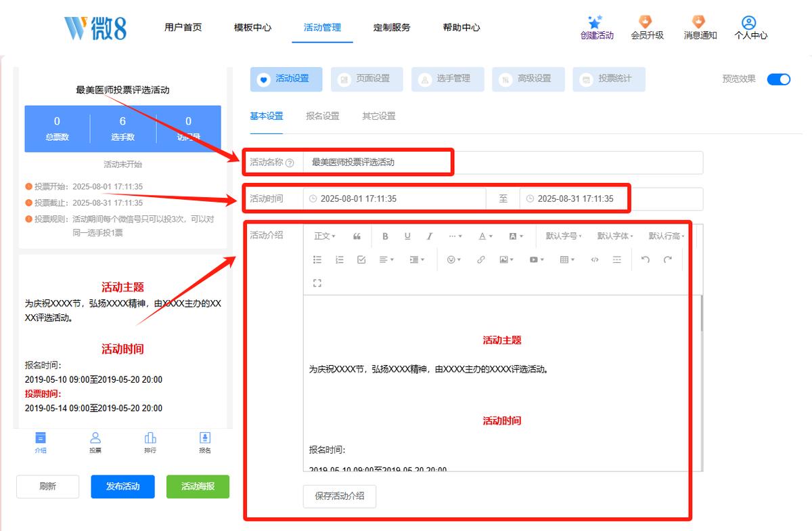The image size is (812, 531).
Task: Click the 保存活动介绍 button
Action: (x=340, y=496)
